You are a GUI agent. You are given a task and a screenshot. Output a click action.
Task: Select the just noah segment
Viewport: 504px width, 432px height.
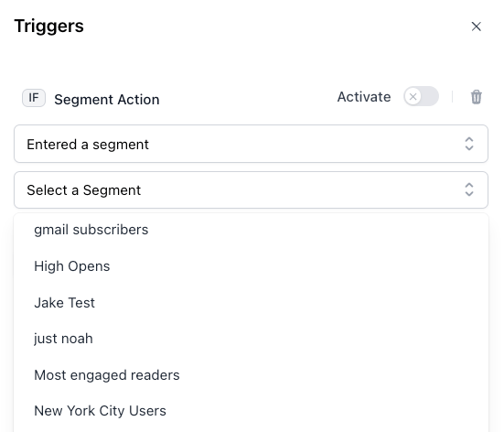tap(251, 339)
